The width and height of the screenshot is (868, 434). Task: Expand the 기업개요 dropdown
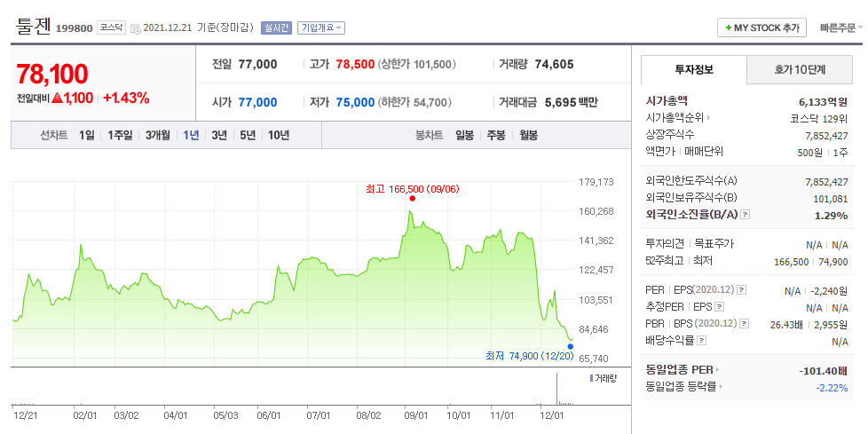pos(321,28)
